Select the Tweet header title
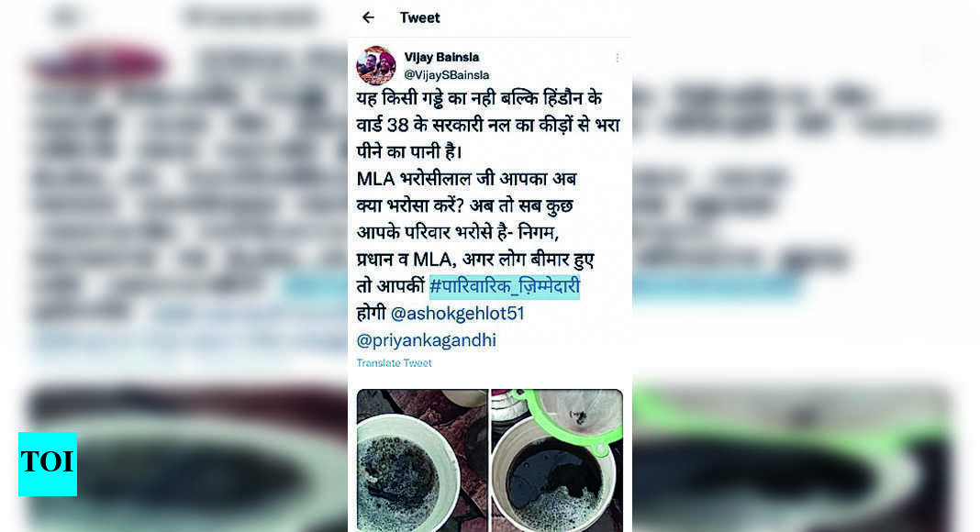This screenshot has width=980, height=532. (x=419, y=17)
